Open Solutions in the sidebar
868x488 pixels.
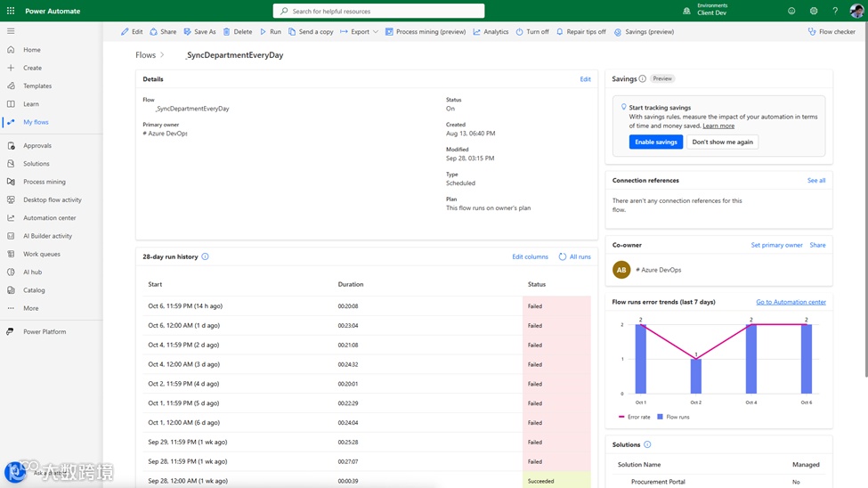[36, 164]
